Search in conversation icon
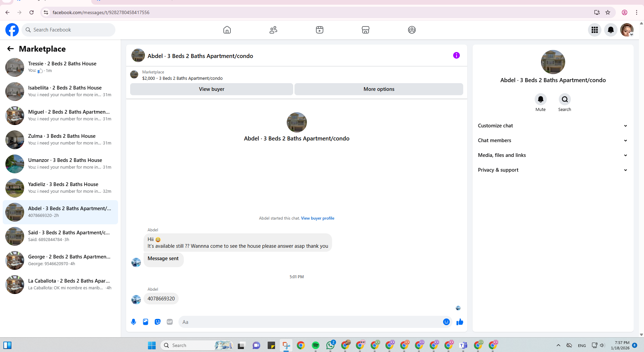Screen dimensions: 644x352 [565, 99]
